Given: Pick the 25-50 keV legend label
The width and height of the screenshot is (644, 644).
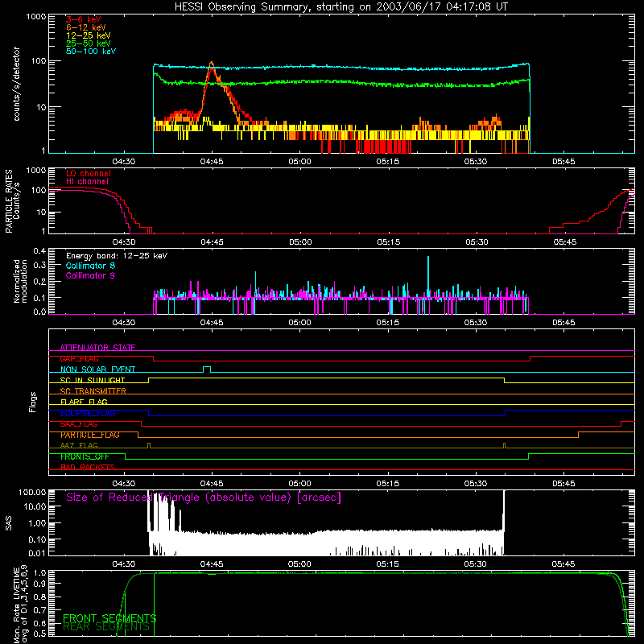Looking at the screenshot, I should 89,43.
